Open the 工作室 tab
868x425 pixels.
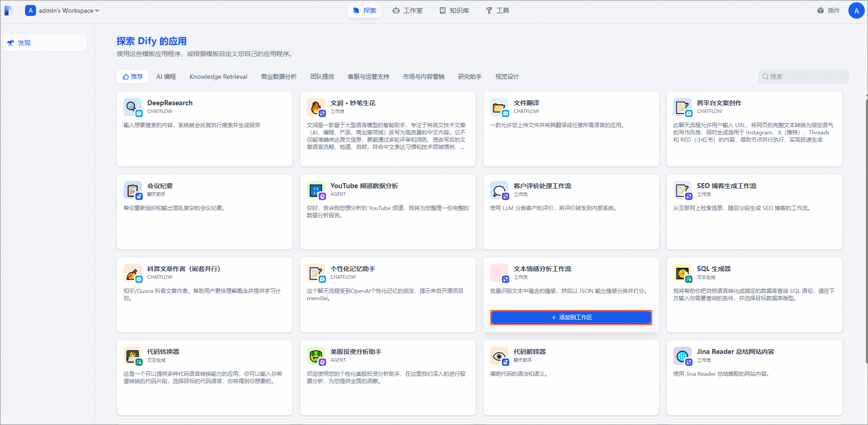tap(408, 10)
